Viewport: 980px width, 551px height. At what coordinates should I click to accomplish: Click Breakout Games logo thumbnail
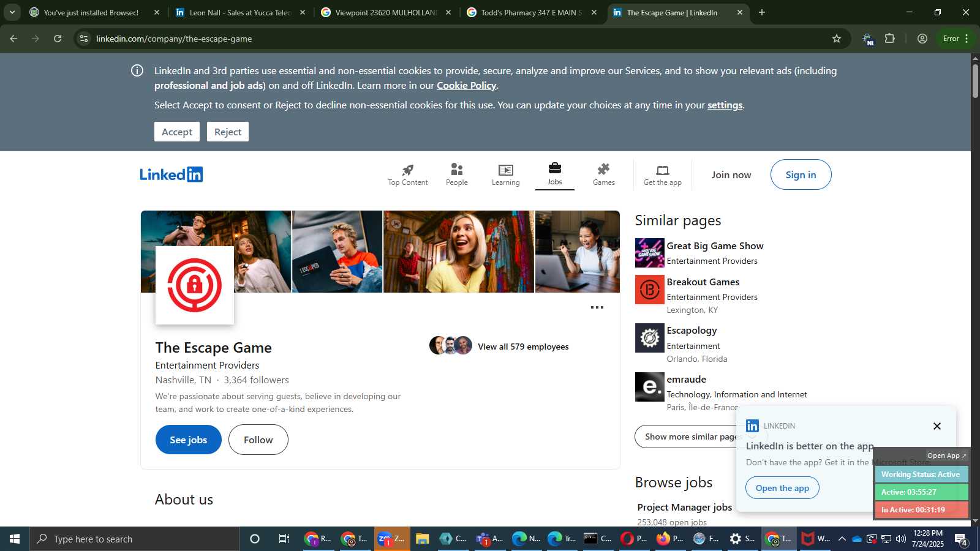pos(650,290)
